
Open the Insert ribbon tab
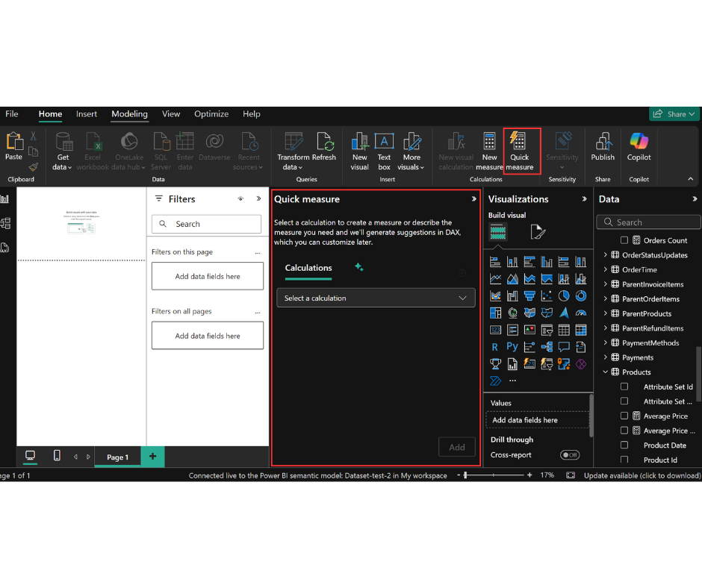(x=87, y=113)
